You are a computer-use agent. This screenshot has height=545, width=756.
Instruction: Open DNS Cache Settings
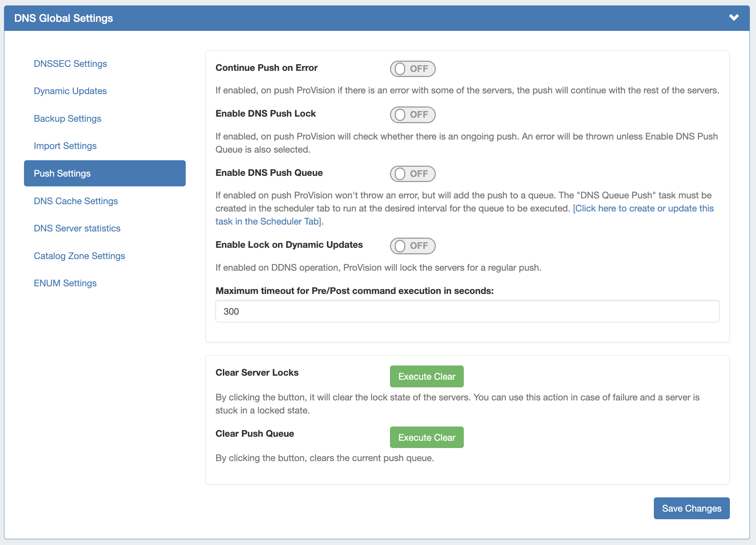tap(76, 201)
